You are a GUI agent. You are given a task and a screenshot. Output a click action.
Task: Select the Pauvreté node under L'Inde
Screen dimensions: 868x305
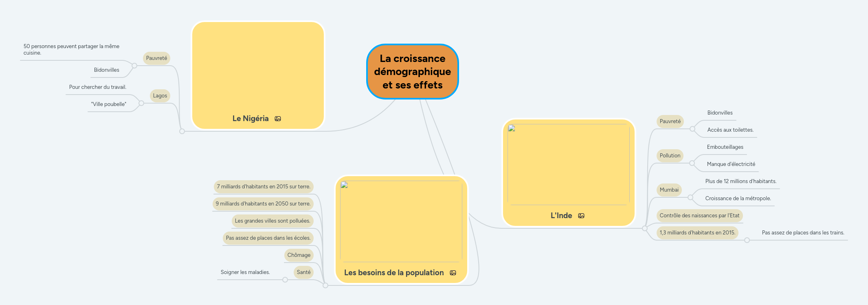pyautogui.click(x=670, y=122)
